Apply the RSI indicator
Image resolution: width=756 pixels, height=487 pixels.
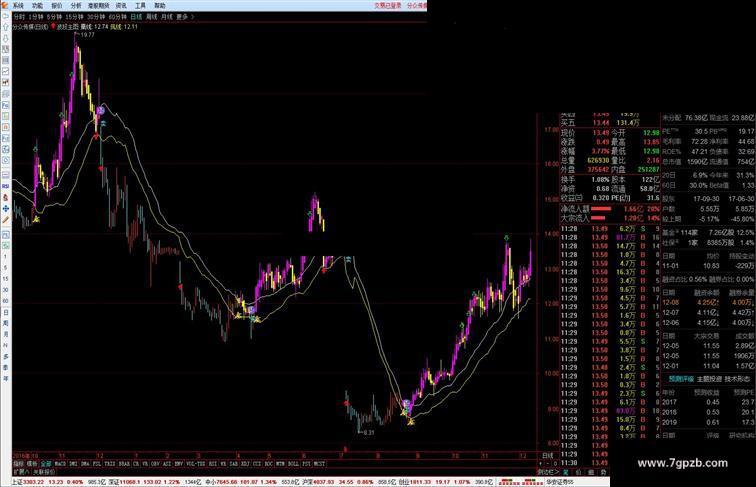point(213,464)
